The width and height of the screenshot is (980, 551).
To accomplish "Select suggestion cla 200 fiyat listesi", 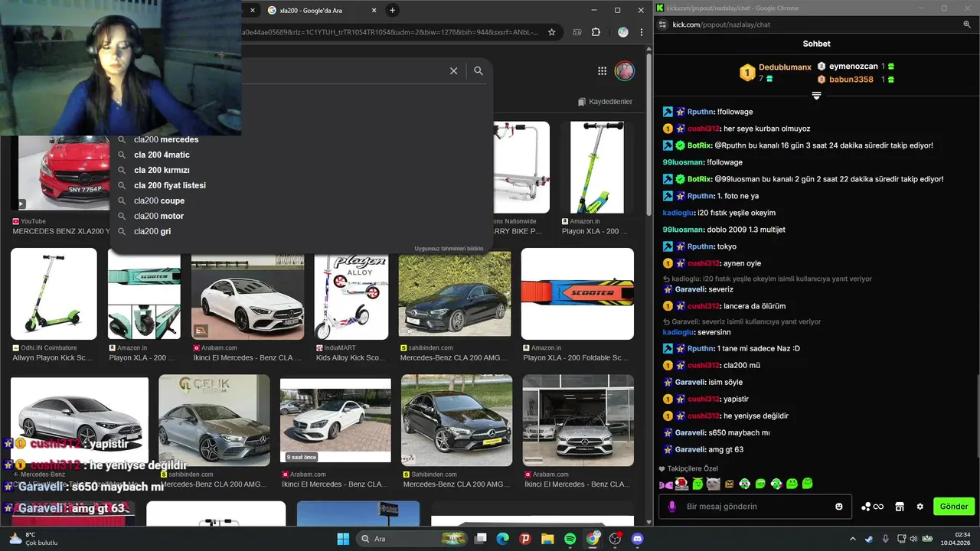I will pos(170,185).
